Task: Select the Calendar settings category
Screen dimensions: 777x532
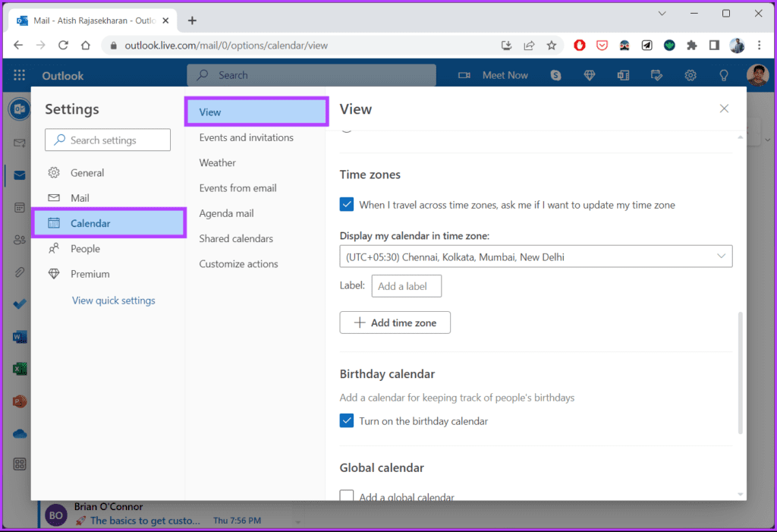Action: click(x=109, y=223)
